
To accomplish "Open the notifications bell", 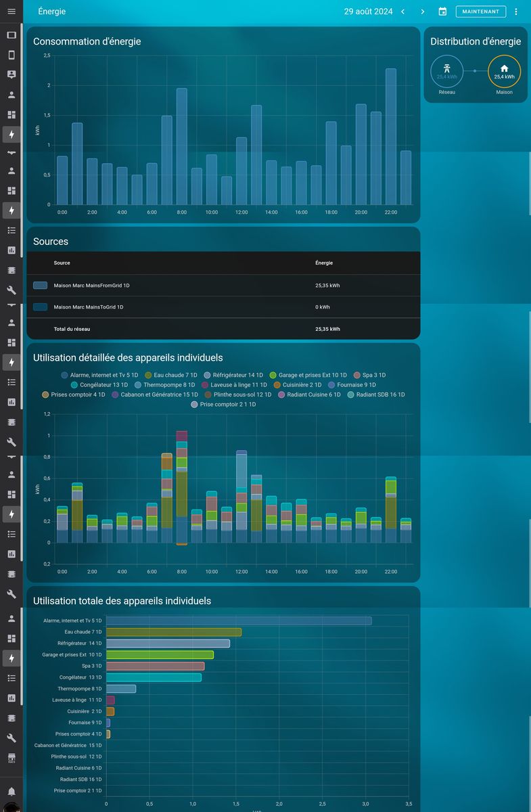I will point(11,791).
